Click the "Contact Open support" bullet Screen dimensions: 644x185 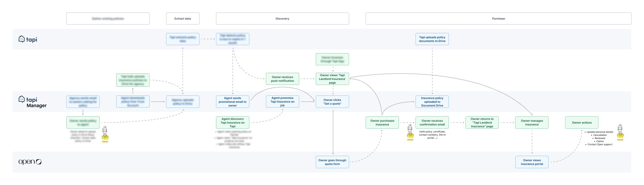(600, 144)
